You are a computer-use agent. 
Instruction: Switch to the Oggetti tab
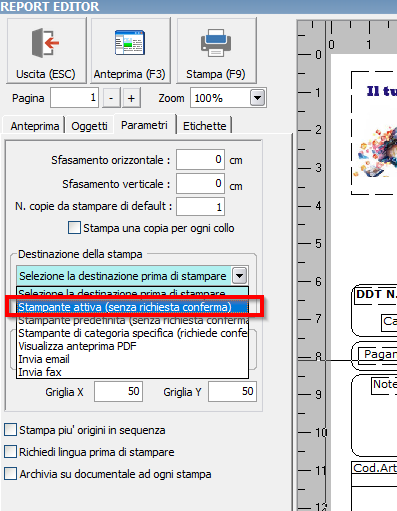(89, 126)
